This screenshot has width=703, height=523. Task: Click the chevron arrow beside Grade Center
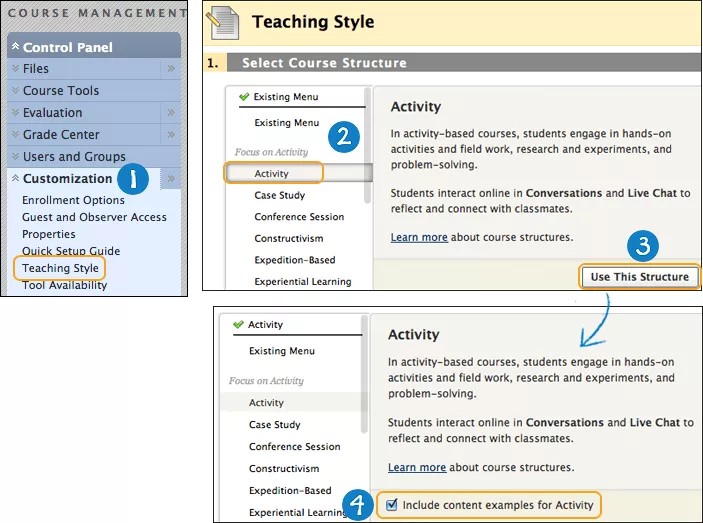pos(171,135)
